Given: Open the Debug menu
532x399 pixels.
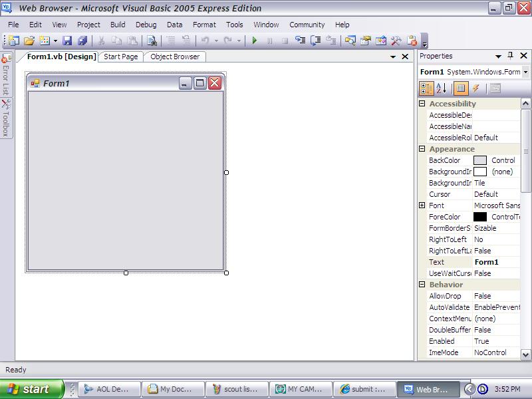Looking at the screenshot, I should click(x=146, y=24).
